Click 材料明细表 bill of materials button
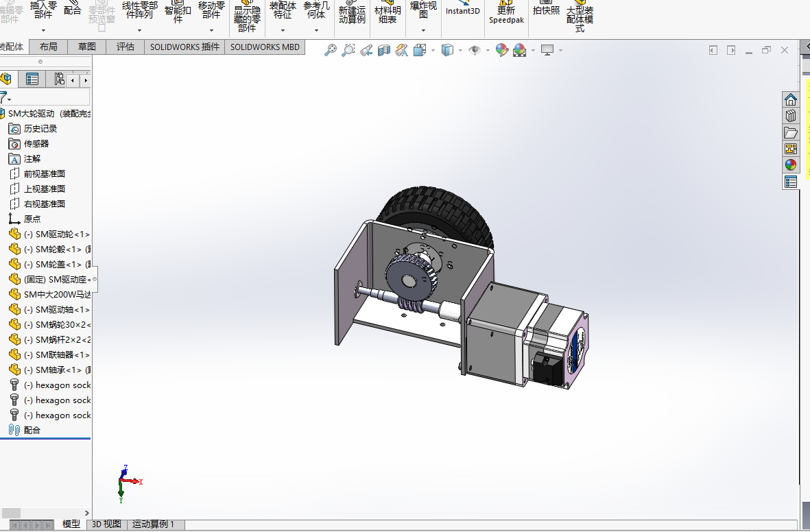 tap(388, 12)
